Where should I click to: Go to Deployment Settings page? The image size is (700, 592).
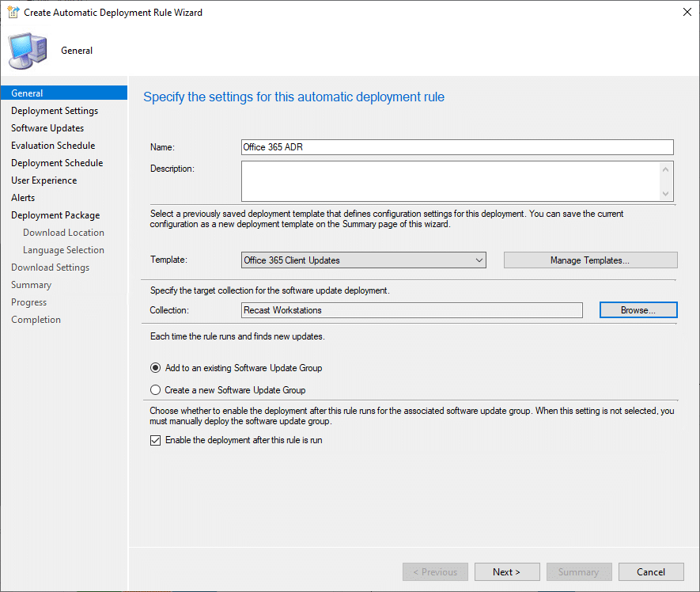tap(55, 111)
